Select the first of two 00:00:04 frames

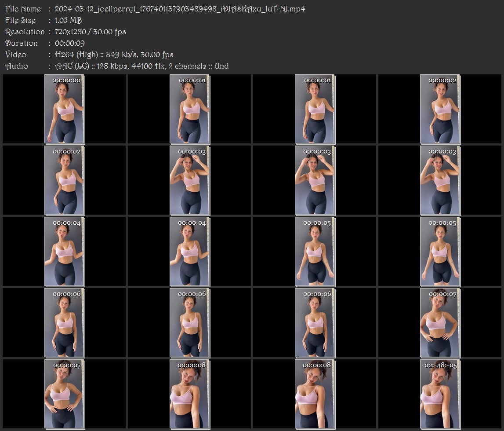64,252
